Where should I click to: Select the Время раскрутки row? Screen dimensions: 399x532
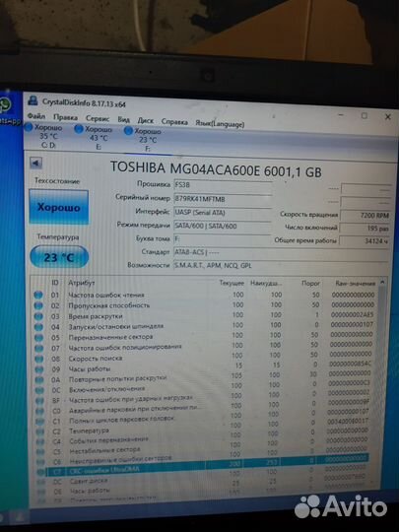pyautogui.click(x=205, y=315)
